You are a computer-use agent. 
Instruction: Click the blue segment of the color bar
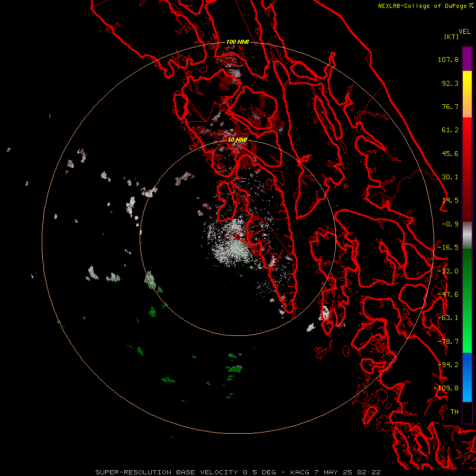click(x=467, y=377)
